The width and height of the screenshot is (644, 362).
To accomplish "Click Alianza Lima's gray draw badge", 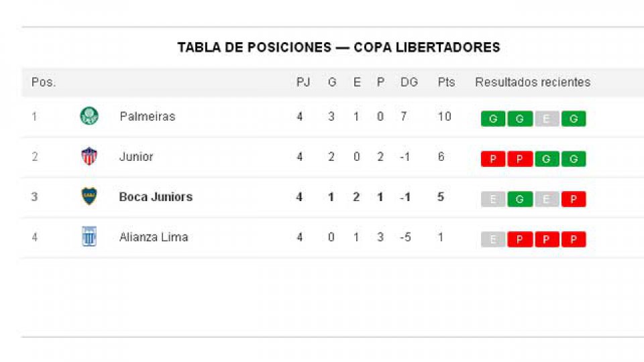I will (x=493, y=239).
